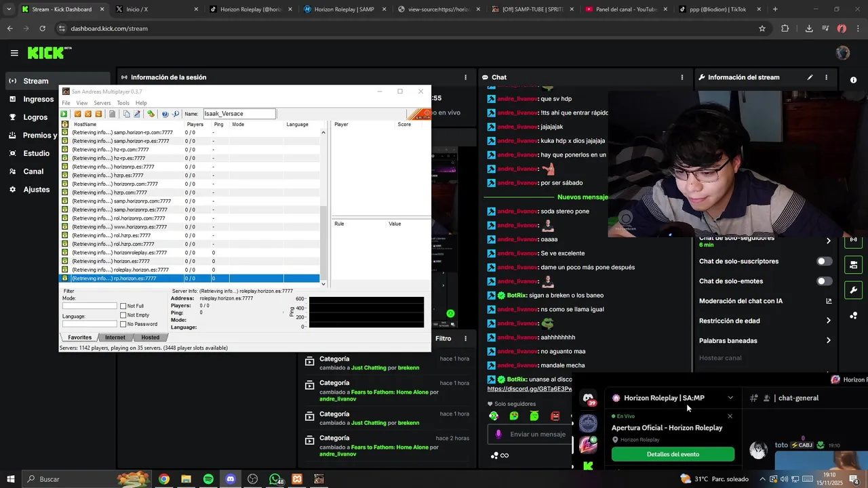Open Discord from Windows taskbar
This screenshot has height=488, width=868.
click(x=231, y=479)
